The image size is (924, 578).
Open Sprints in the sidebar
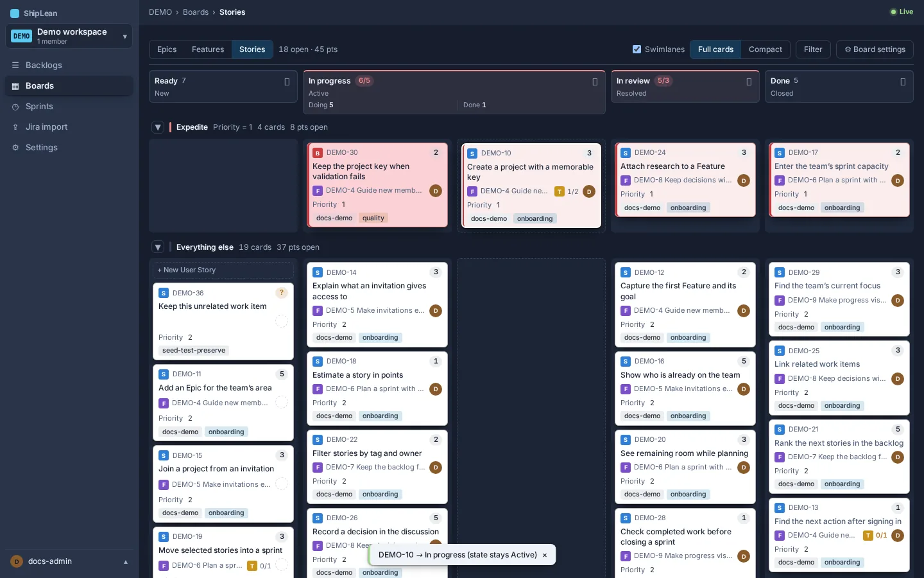coord(69,106)
